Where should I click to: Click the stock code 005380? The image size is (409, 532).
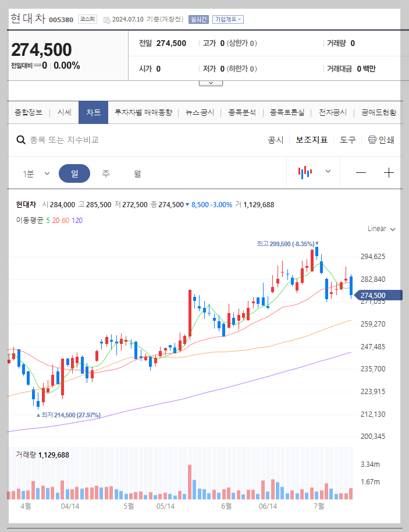[x=61, y=20]
